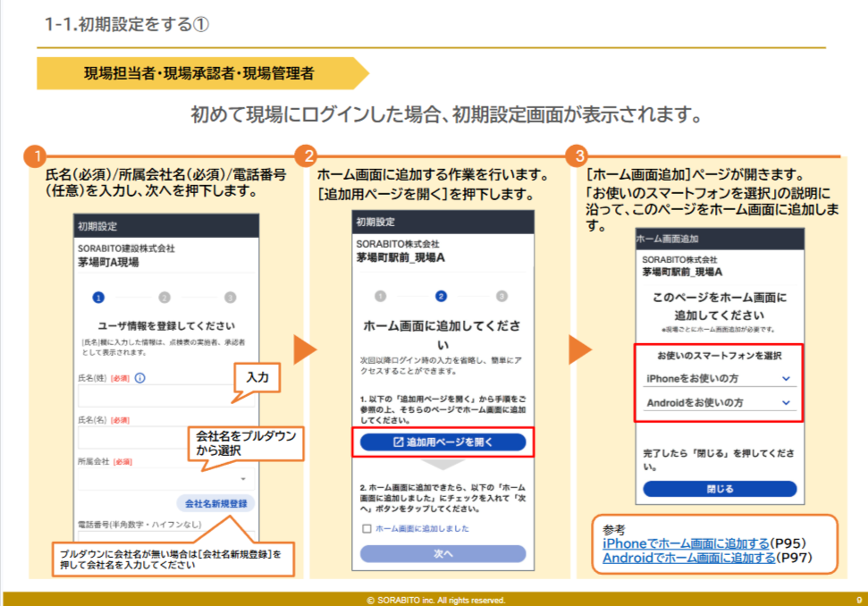Open the 所属会社 dropdown
868x606 pixels.
(166, 479)
